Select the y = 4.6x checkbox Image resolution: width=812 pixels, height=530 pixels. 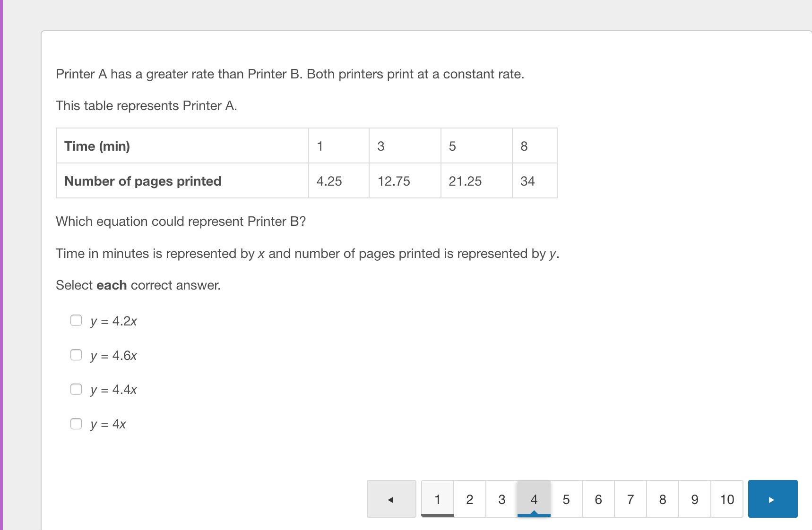coord(76,355)
